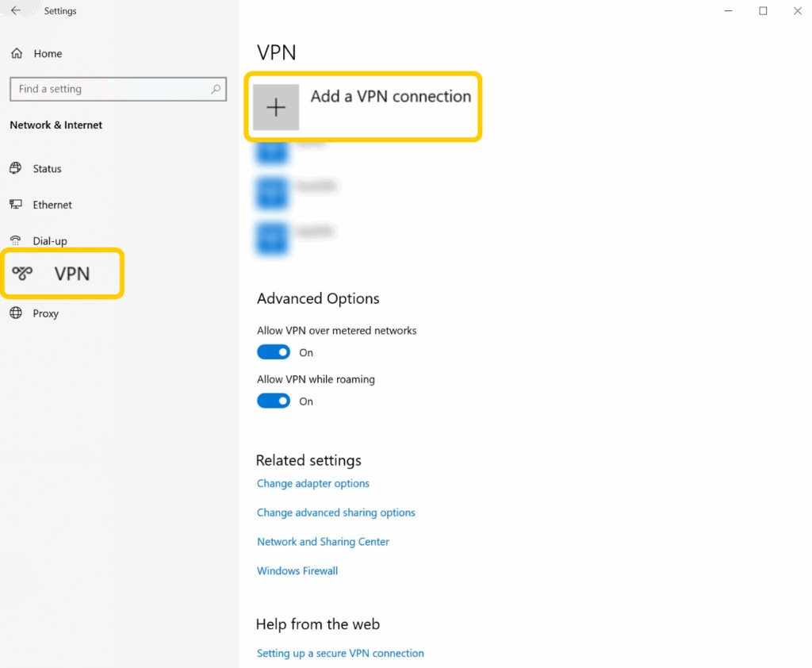Open Network and Sharing Center link

(x=323, y=542)
